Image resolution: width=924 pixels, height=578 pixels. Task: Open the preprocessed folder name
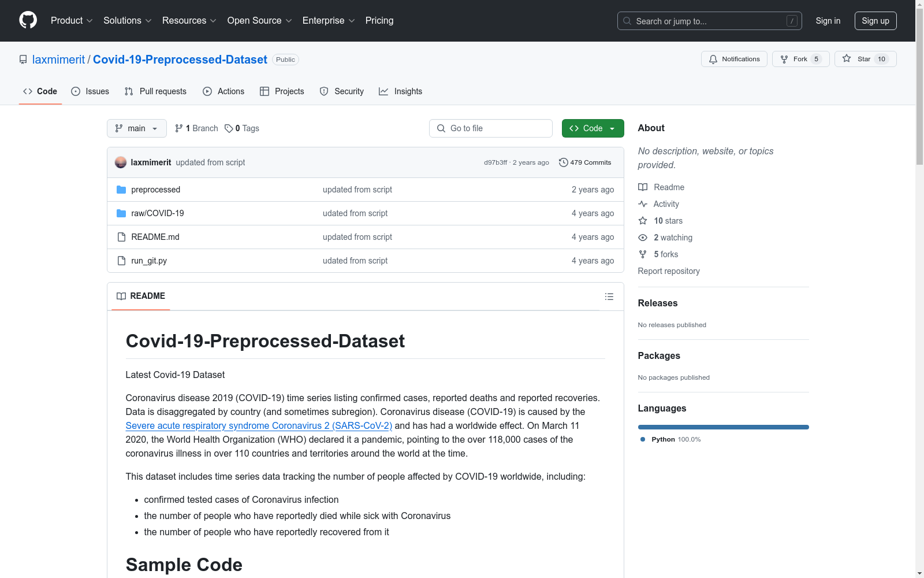coord(156,190)
